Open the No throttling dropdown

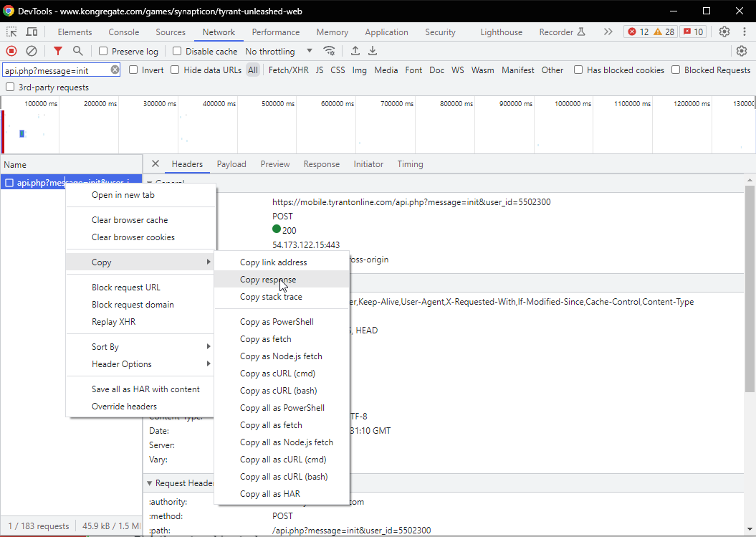279,52
